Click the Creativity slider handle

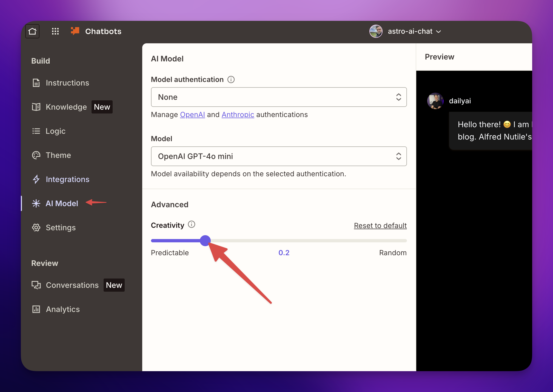click(x=205, y=241)
